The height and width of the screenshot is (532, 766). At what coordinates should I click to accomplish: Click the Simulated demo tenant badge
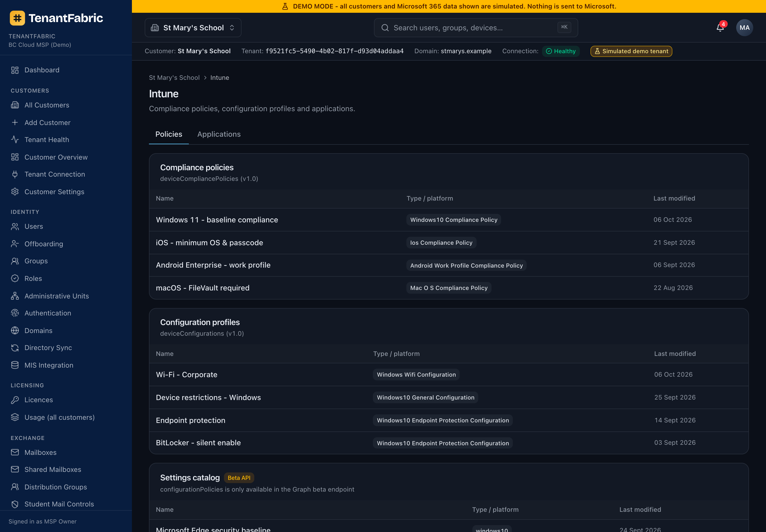[x=631, y=51]
